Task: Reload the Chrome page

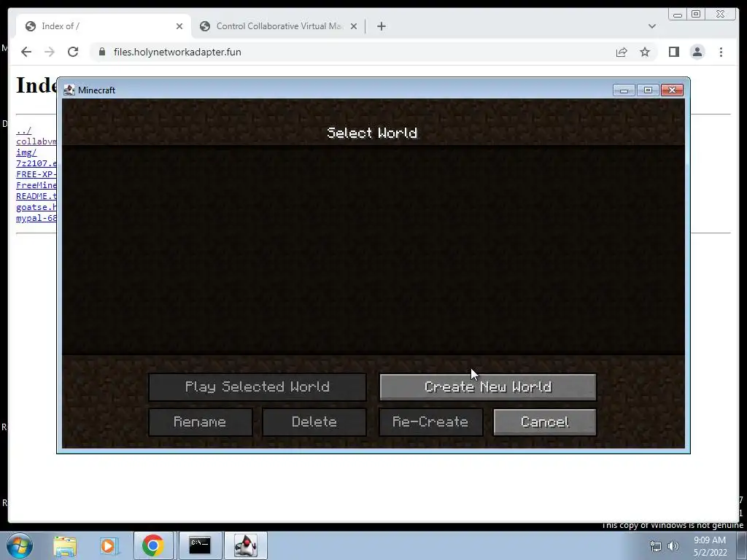Action: pos(73,52)
